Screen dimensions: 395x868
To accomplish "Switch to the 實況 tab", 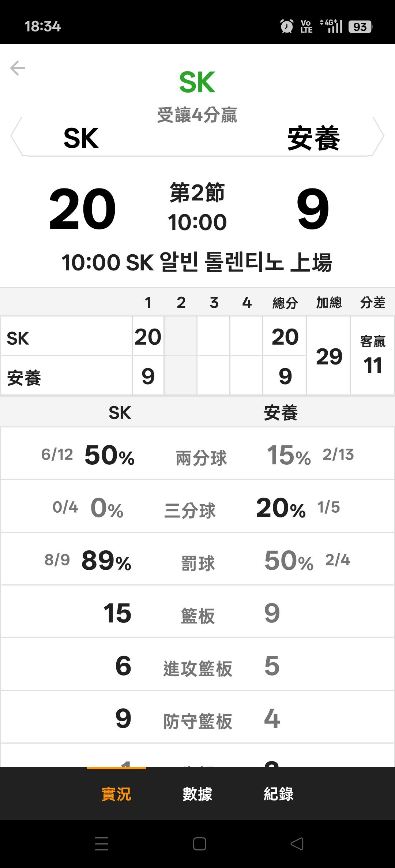I will (x=116, y=794).
